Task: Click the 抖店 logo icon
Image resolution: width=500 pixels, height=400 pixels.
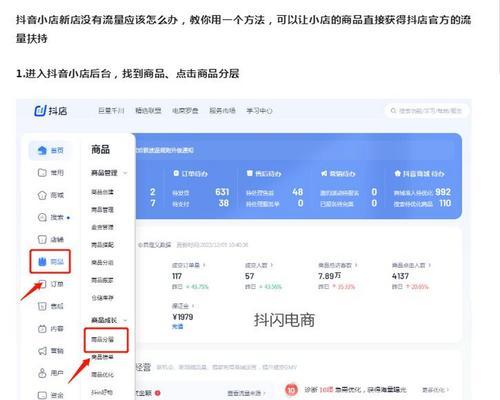Action: tap(40, 111)
